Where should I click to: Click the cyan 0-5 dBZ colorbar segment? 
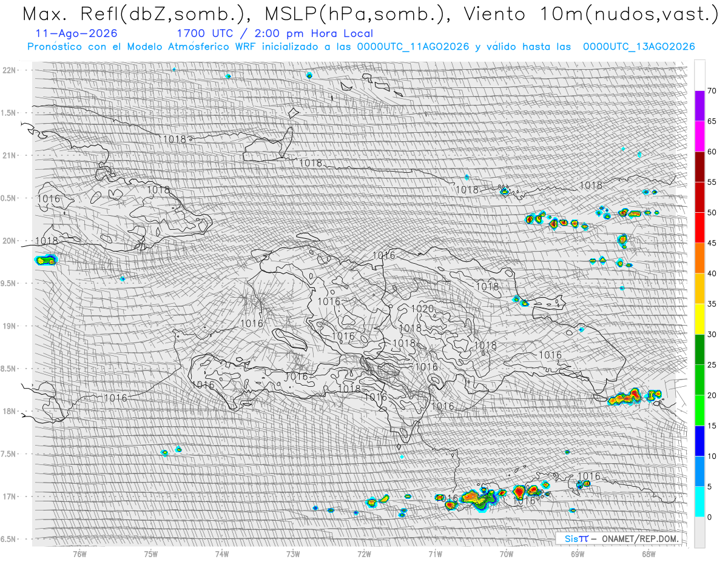[699, 501]
